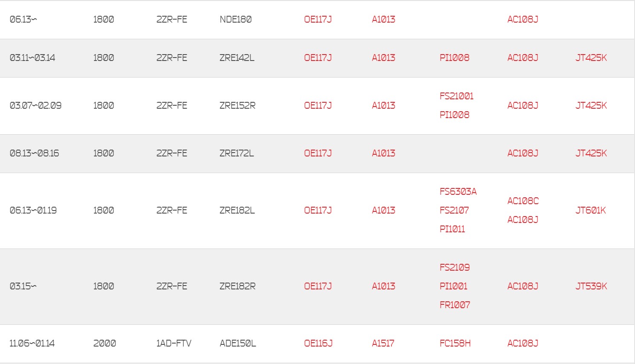The height and width of the screenshot is (364, 635).
Task: Open PI1008 link in the ZRE152R row
Action: pyautogui.click(x=454, y=115)
